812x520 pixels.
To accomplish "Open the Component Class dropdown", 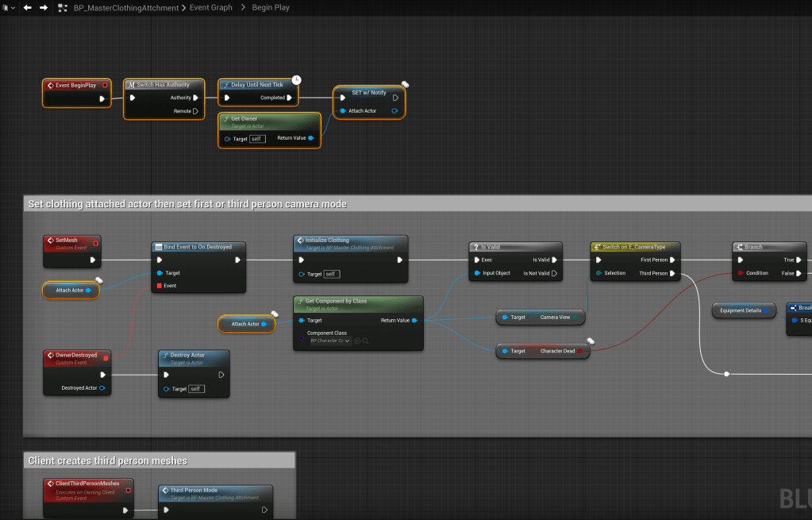I will (x=328, y=341).
